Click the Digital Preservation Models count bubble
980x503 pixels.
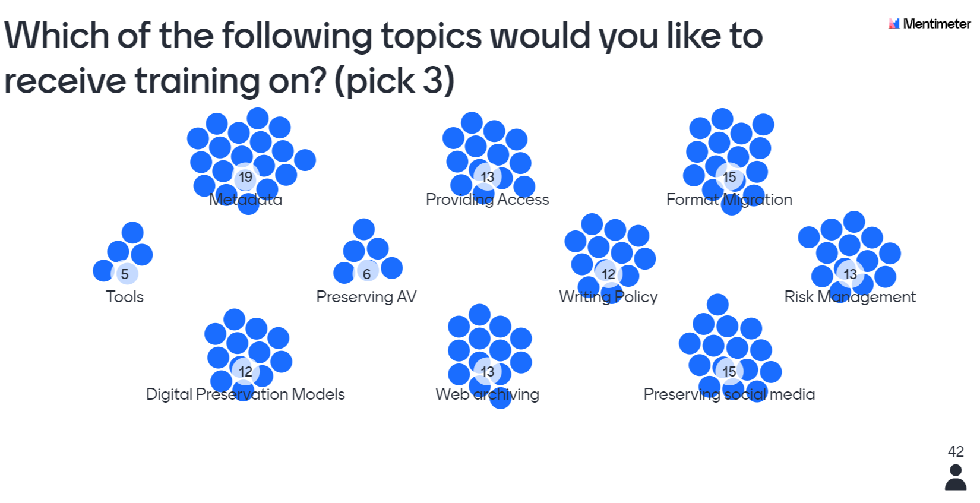[x=245, y=372]
